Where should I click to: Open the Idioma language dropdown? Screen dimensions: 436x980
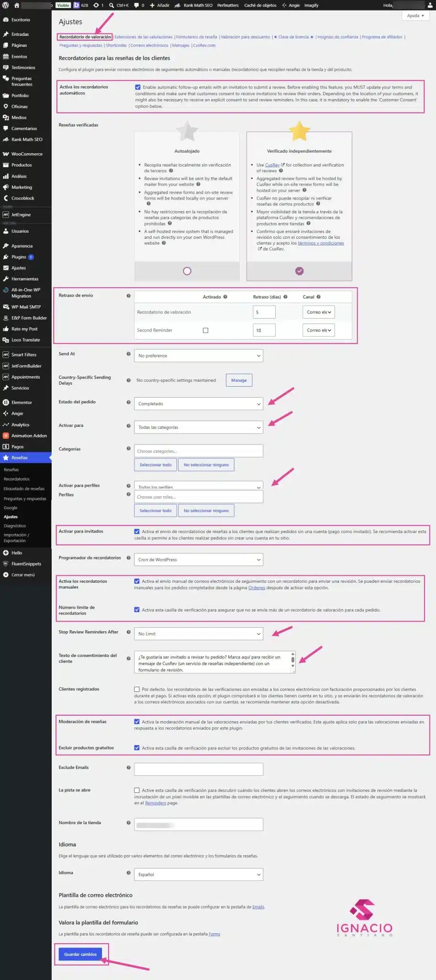coord(199,875)
